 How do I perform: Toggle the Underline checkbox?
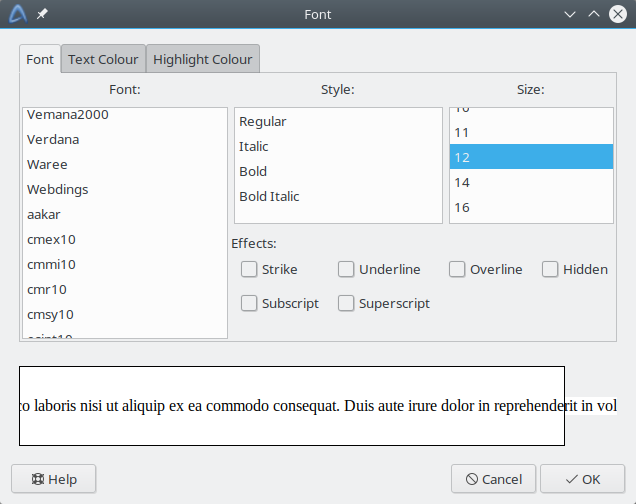click(x=346, y=269)
